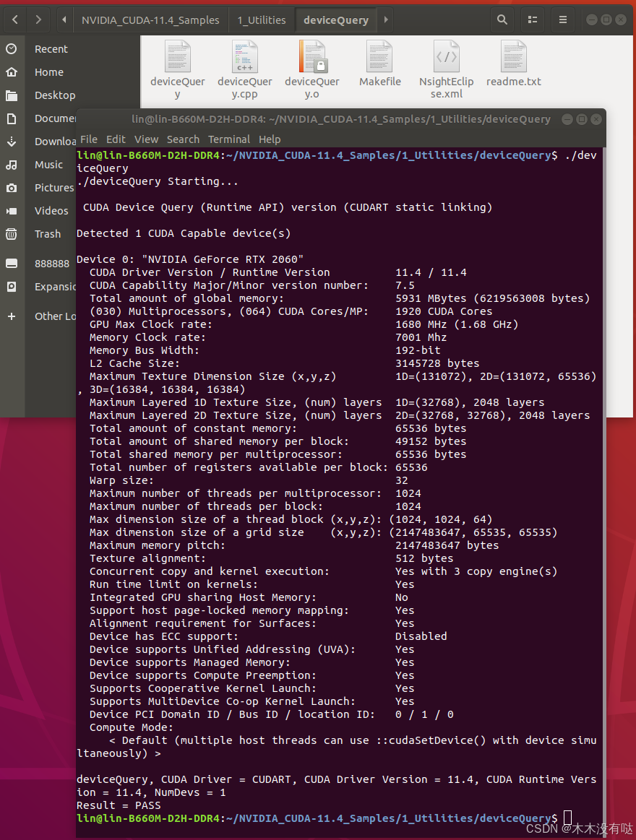
Task: Open Documents in sidebar
Action: point(55,118)
